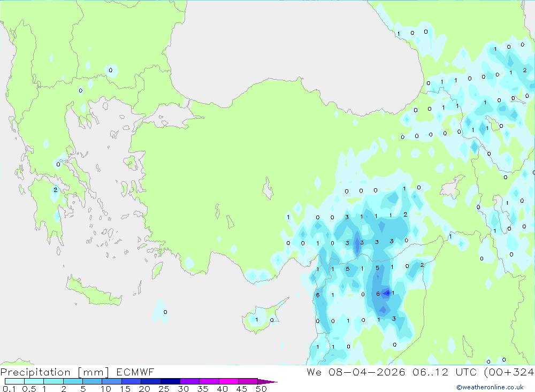Click the '2' value over southern Greece
Viewport: 535px width, 392px height.
click(x=56, y=190)
